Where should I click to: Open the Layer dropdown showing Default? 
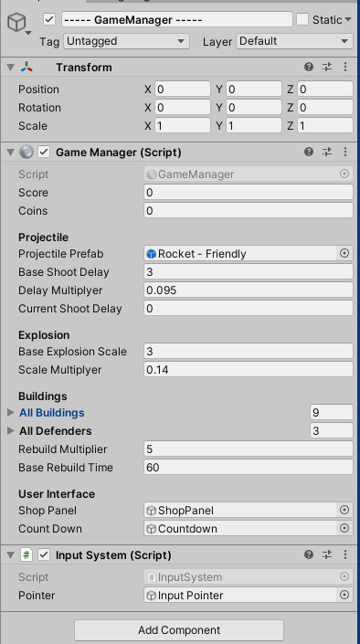pos(294,41)
